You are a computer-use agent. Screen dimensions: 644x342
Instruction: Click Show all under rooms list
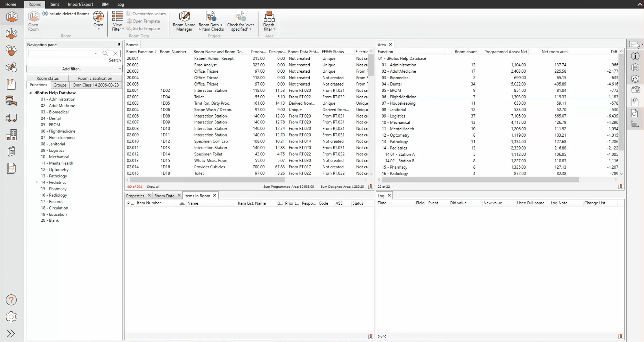pyautogui.click(x=153, y=187)
